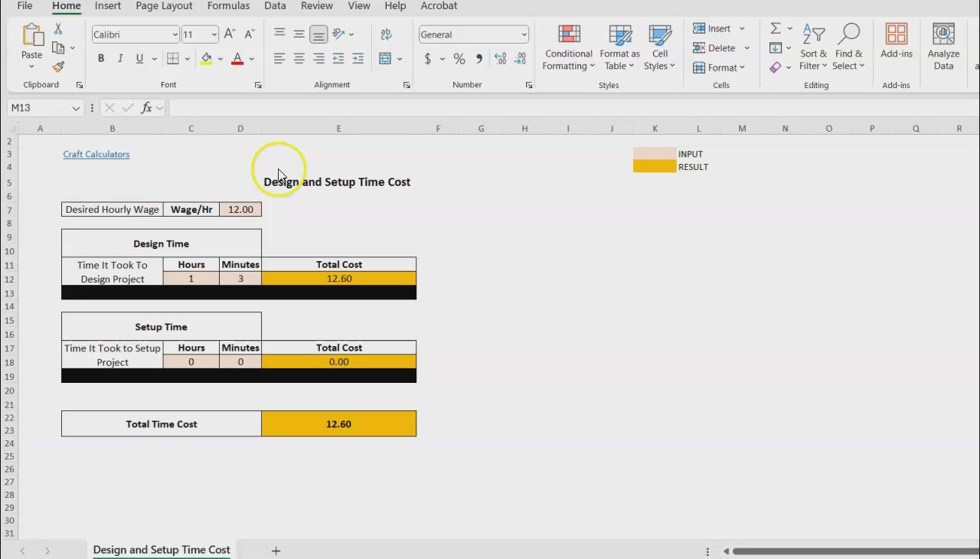Click the Analyze Data icon
Screen dimensions: 980x559
[x=943, y=48]
